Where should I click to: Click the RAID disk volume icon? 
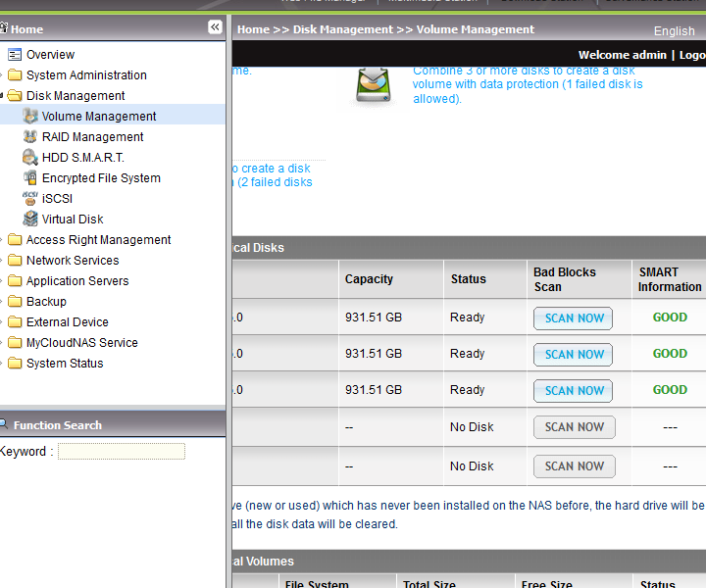pos(374,85)
